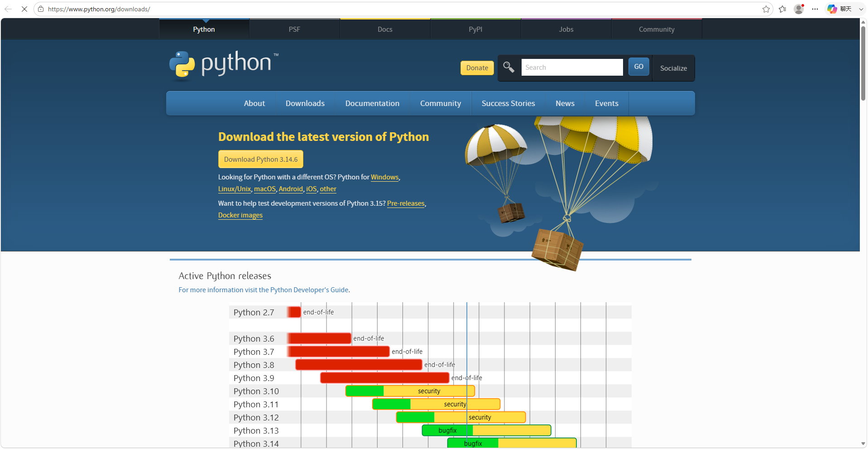Open the Community item in blue navbar
Screen dimensions: 868x449
click(x=441, y=103)
